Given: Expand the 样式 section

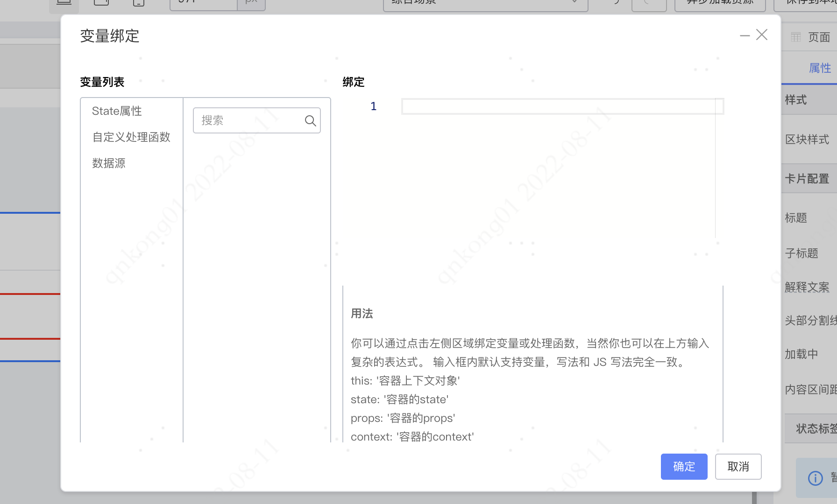Looking at the screenshot, I should pos(809,100).
